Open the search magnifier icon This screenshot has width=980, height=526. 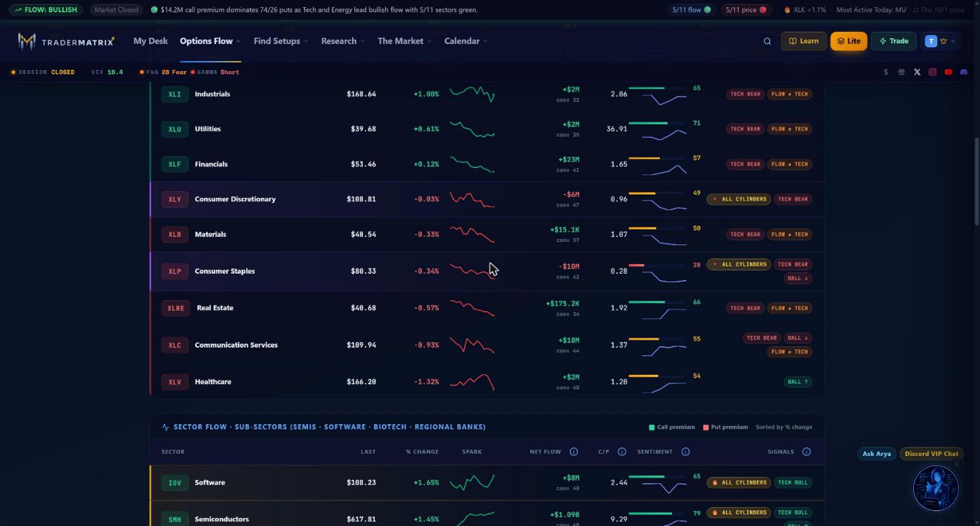[x=767, y=42]
